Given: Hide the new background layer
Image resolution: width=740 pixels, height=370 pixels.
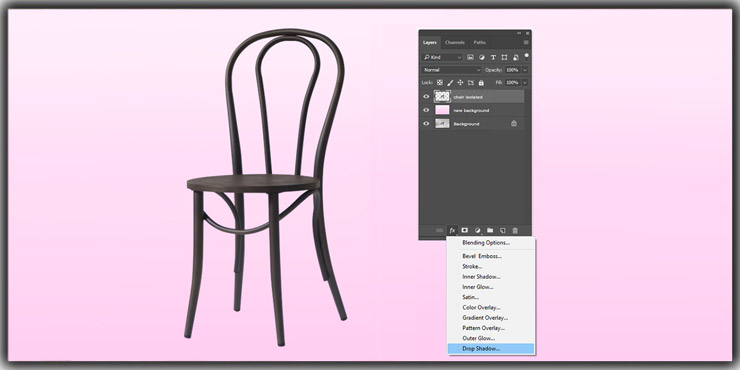Looking at the screenshot, I should [x=427, y=110].
